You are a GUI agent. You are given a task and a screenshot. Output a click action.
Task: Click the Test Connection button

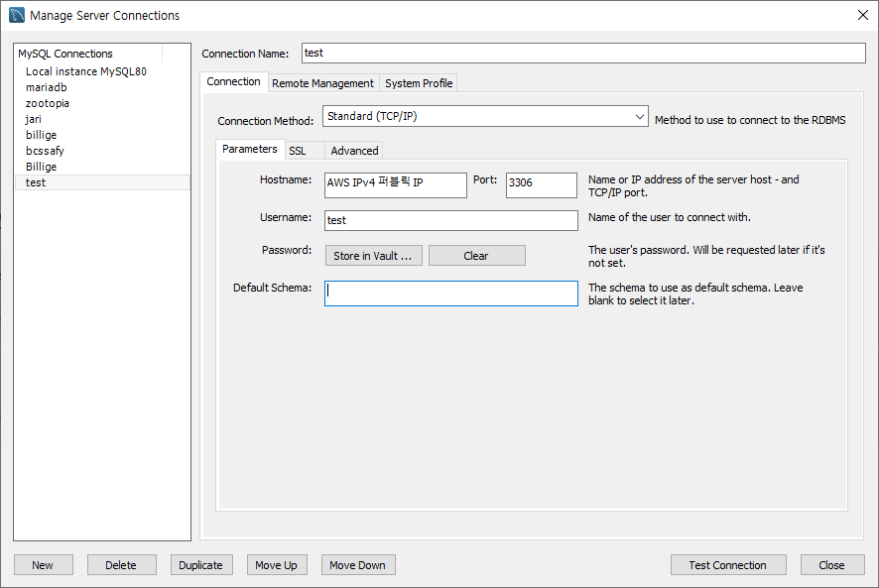click(x=727, y=565)
